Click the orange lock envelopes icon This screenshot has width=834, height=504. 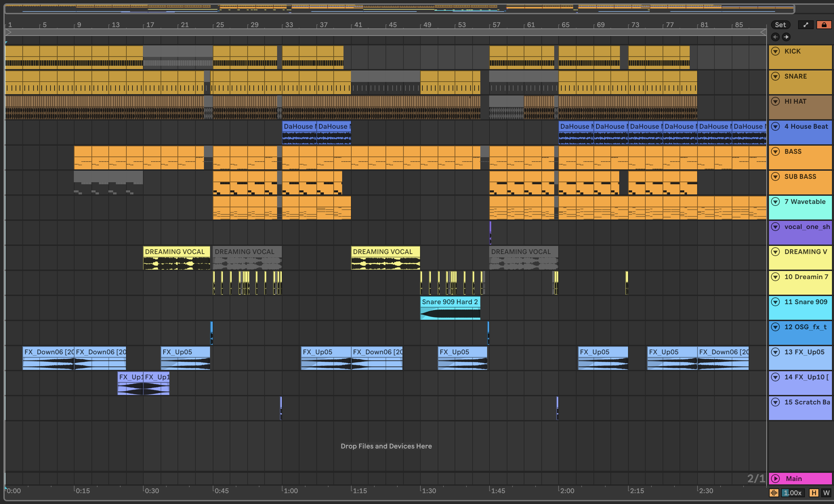[824, 25]
